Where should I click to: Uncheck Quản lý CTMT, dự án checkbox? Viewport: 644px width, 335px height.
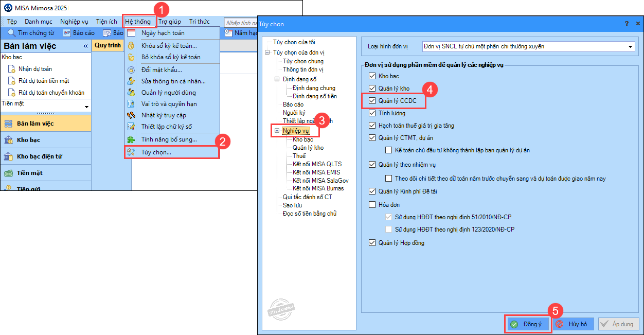click(x=372, y=138)
